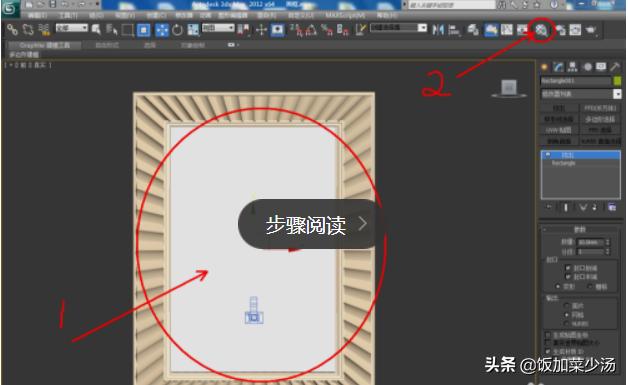Click the search input field in title bar
Viewport: 628px width, 385px height.
[x=452, y=5]
